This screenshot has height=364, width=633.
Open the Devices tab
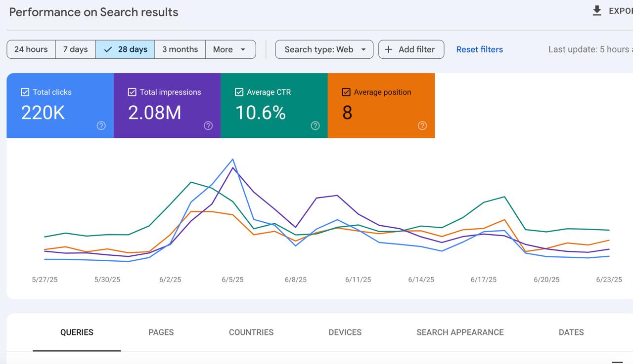click(x=345, y=332)
